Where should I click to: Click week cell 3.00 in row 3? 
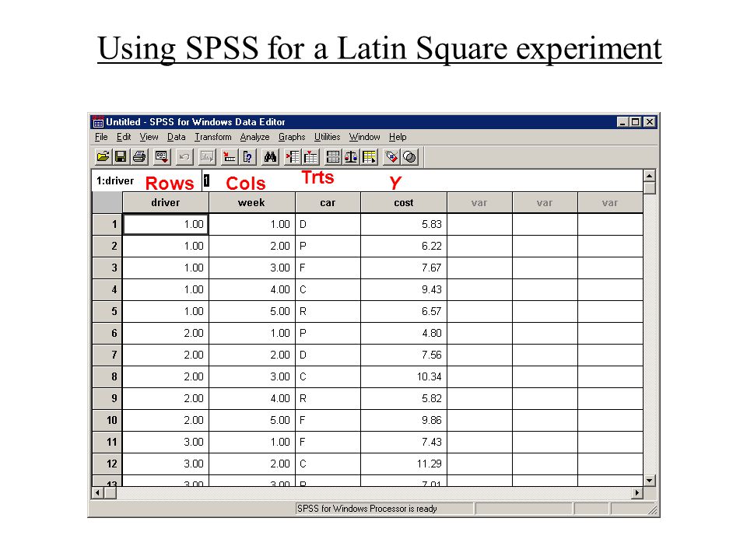252,268
